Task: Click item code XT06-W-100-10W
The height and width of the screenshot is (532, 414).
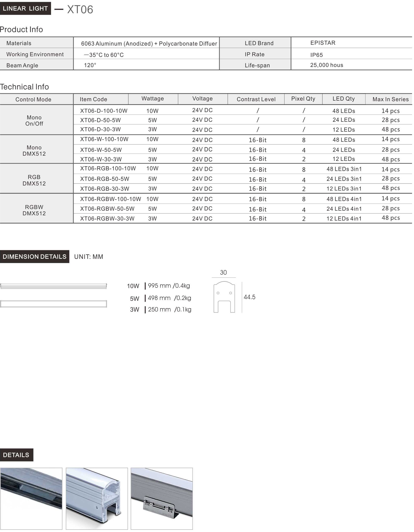Action: point(104,139)
